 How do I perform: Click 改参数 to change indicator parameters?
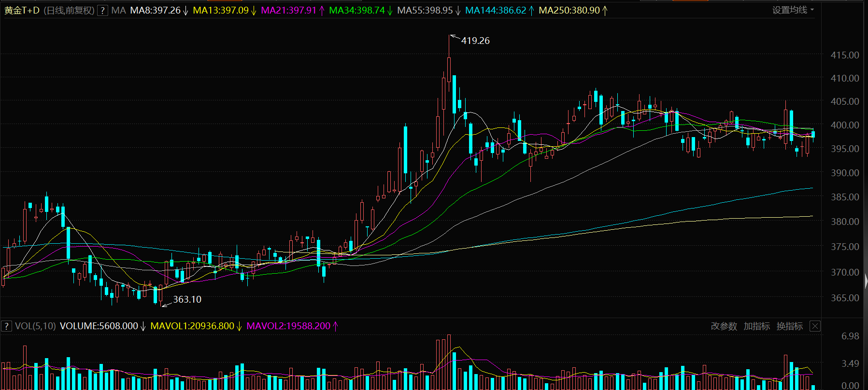pos(724,326)
